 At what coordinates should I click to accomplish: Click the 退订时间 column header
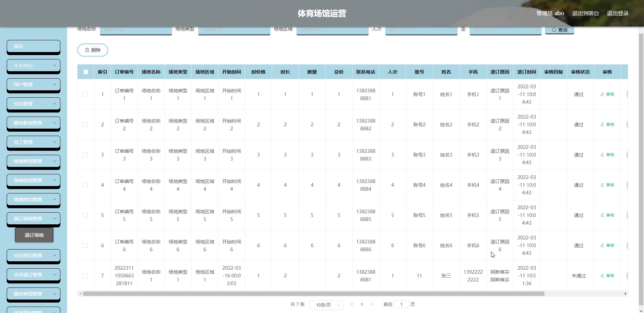(x=527, y=72)
